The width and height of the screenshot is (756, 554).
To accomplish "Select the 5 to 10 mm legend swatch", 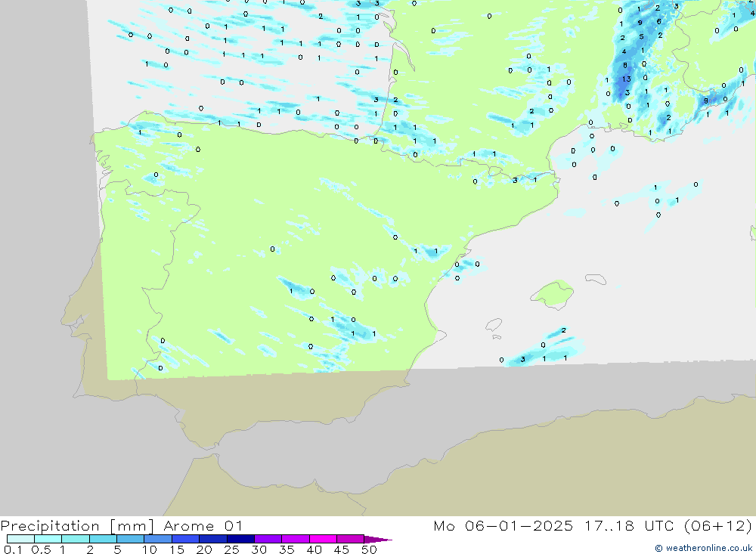I will click(131, 539).
